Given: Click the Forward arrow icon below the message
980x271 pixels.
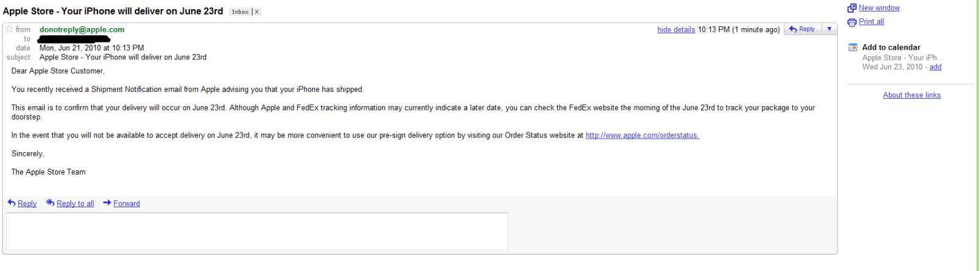Looking at the screenshot, I should (107, 203).
